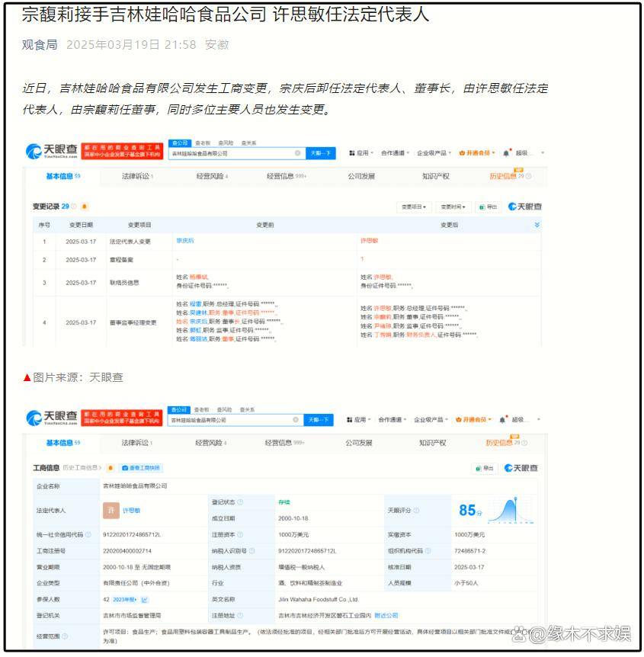Click the info icon next to 天眼评分

coord(416,510)
